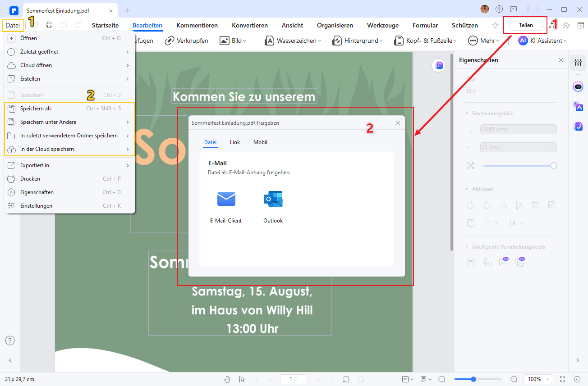Open the Hintergrund dropdown
This screenshot has width=588, height=386.
(x=357, y=41)
